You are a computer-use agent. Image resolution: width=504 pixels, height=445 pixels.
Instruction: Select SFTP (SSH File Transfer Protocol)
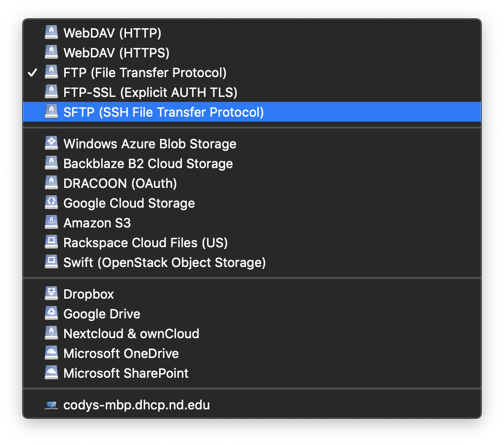(164, 112)
